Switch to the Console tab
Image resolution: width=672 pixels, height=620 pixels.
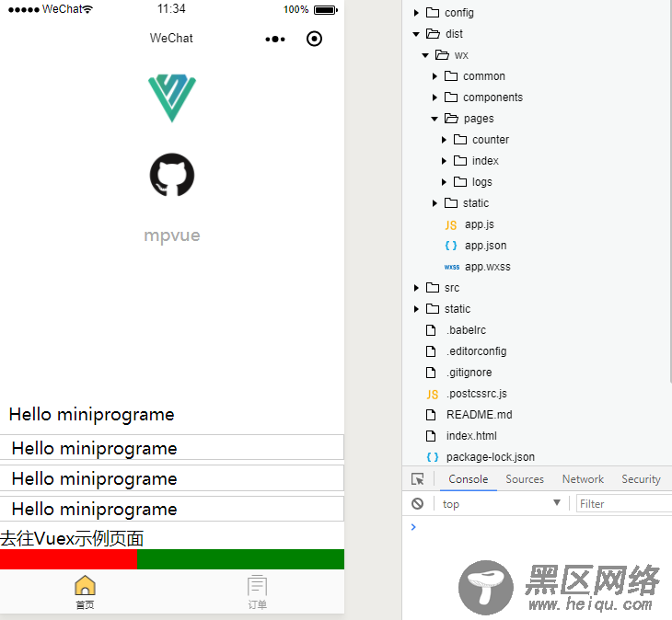[x=468, y=478]
